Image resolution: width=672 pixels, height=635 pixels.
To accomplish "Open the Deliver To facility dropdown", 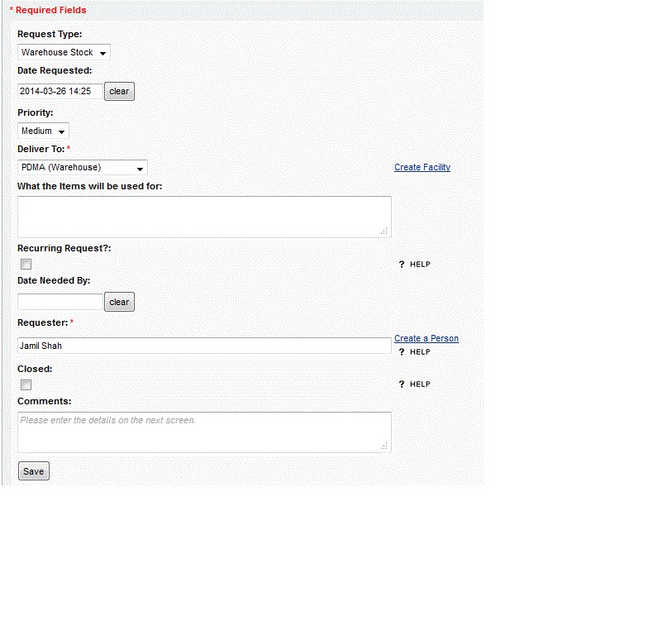I will point(82,167).
